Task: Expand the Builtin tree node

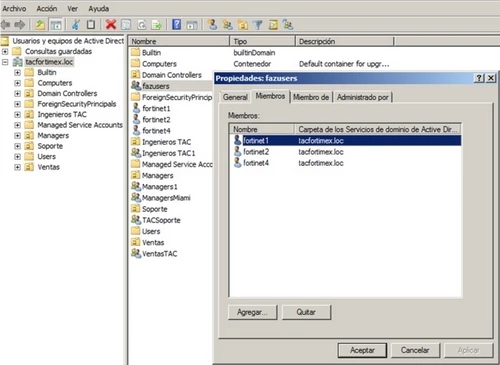Action: (x=17, y=73)
